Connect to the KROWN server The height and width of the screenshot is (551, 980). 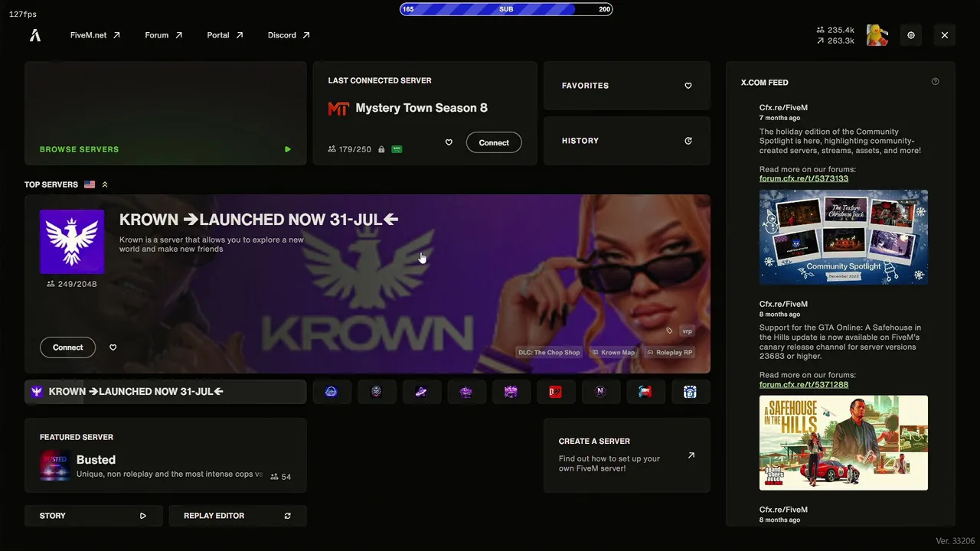(67, 347)
